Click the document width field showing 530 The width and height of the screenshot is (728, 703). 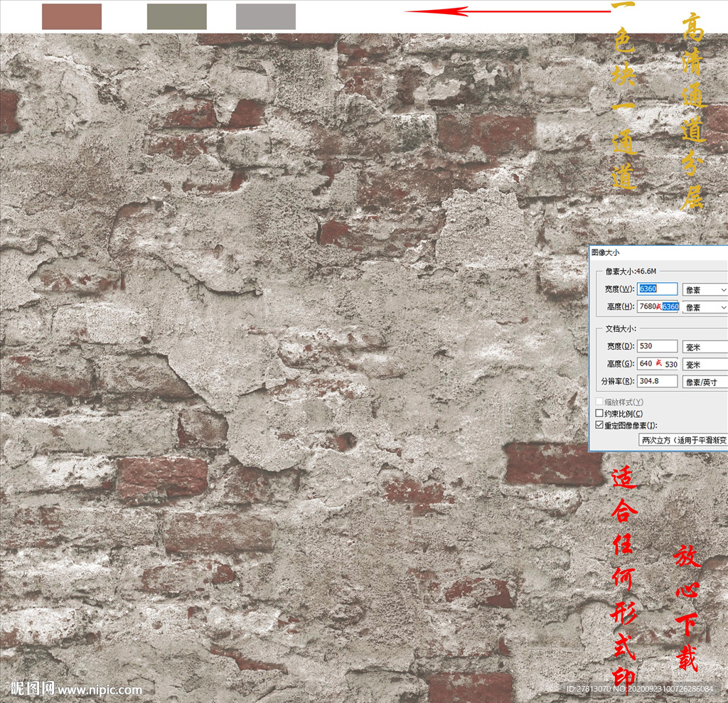click(x=657, y=346)
